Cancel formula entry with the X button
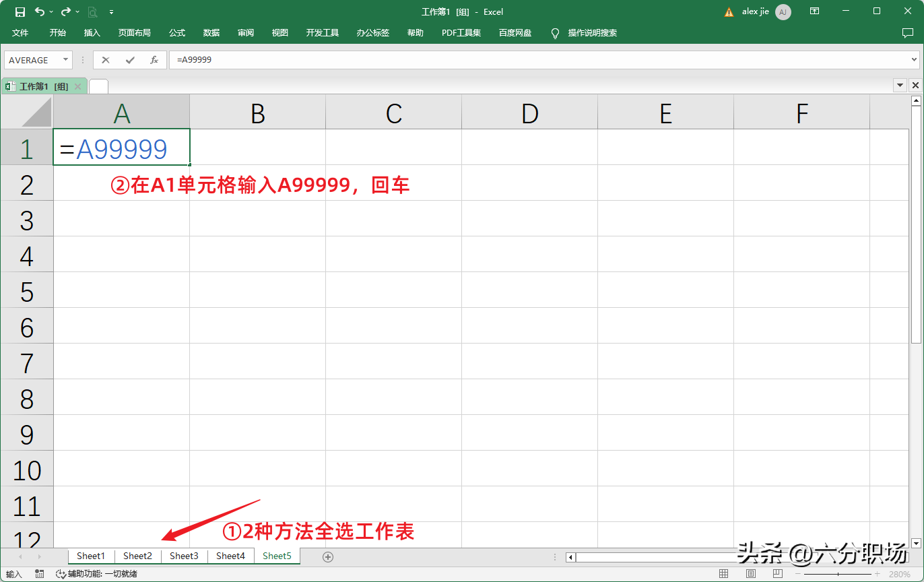Viewport: 924px width, 582px height. coord(106,60)
